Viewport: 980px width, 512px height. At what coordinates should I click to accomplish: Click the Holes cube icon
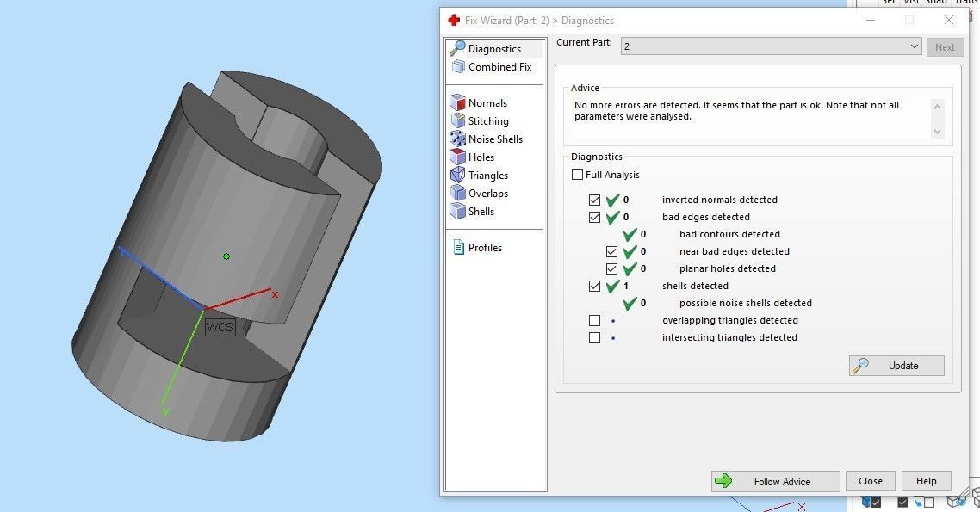click(457, 157)
